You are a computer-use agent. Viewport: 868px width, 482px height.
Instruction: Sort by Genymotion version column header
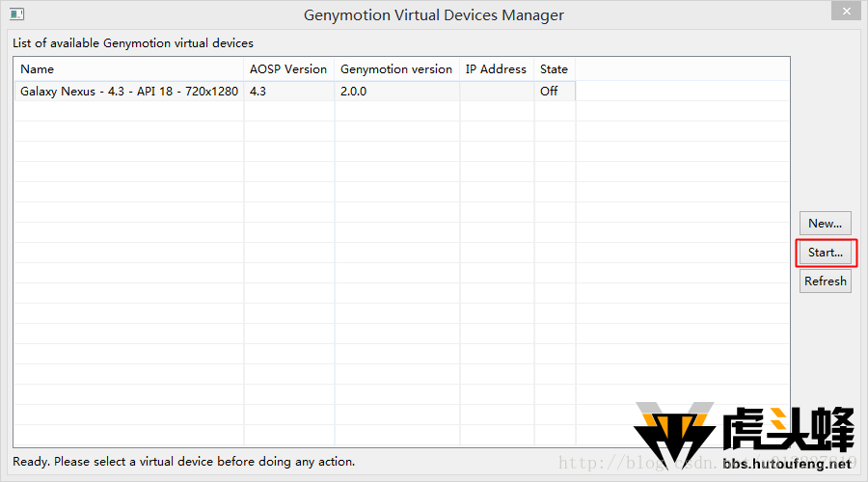[x=397, y=69]
